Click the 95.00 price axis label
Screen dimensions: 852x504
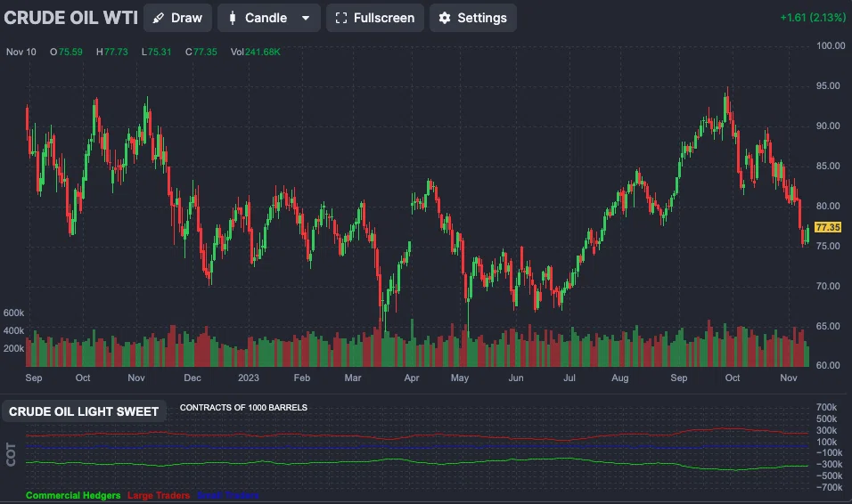point(828,85)
